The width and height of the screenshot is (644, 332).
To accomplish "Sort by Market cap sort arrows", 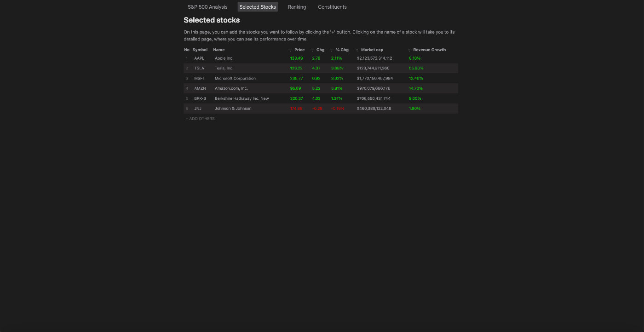I will [357, 50].
